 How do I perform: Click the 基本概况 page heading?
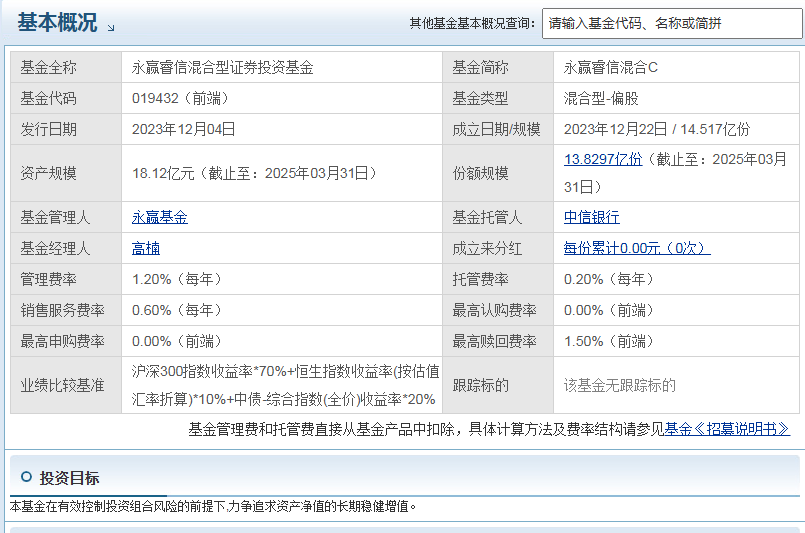point(58,23)
